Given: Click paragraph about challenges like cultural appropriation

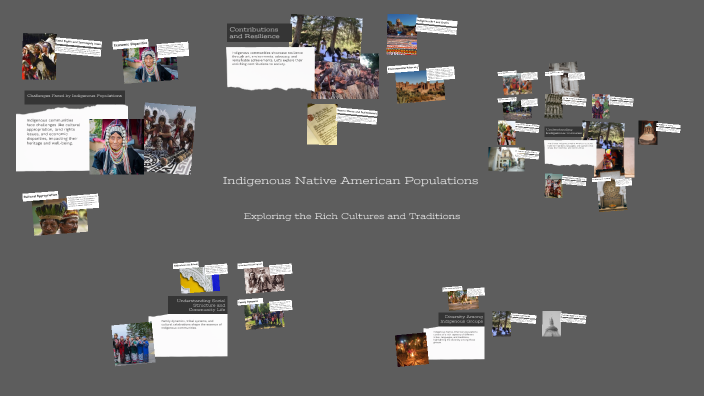Looking at the screenshot, I should 53,132.
